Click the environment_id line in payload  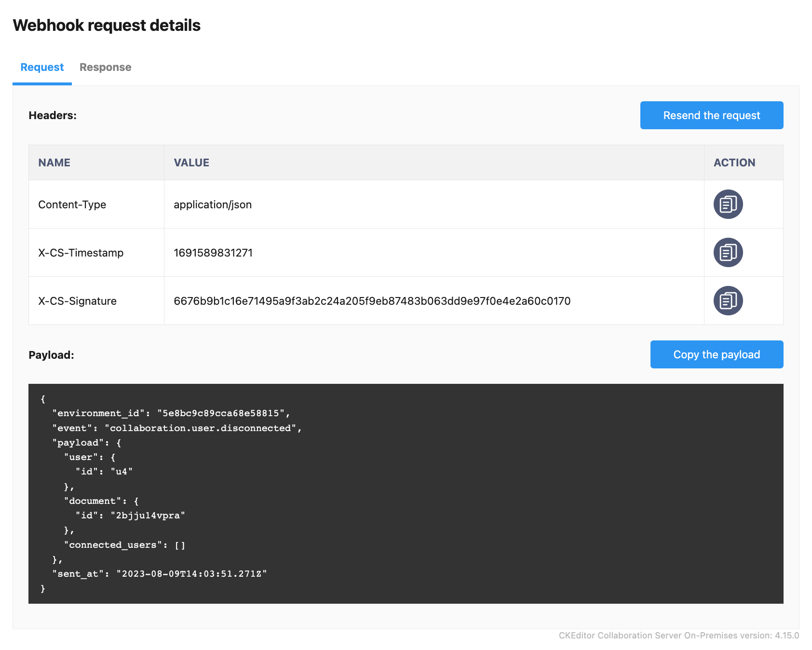click(171, 413)
